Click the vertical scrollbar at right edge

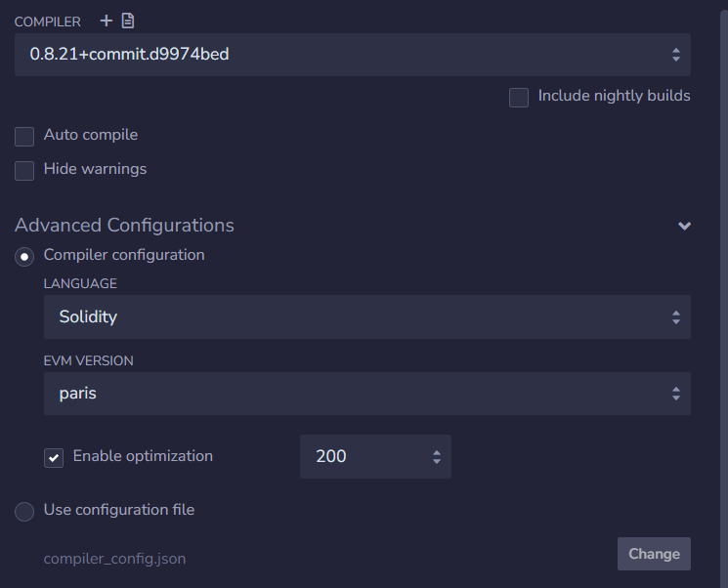(724, 297)
